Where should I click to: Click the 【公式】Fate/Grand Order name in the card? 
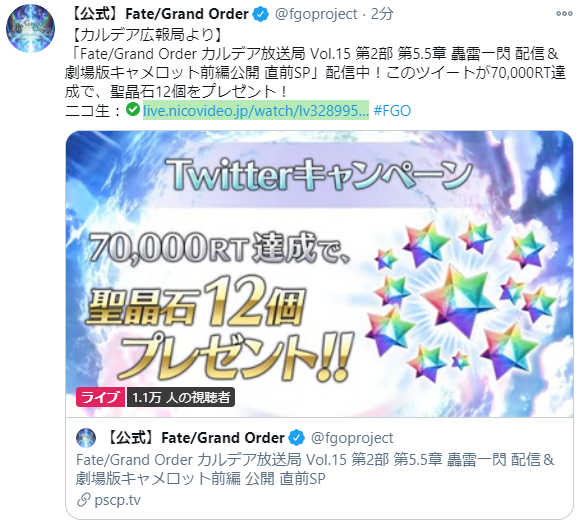196,438
